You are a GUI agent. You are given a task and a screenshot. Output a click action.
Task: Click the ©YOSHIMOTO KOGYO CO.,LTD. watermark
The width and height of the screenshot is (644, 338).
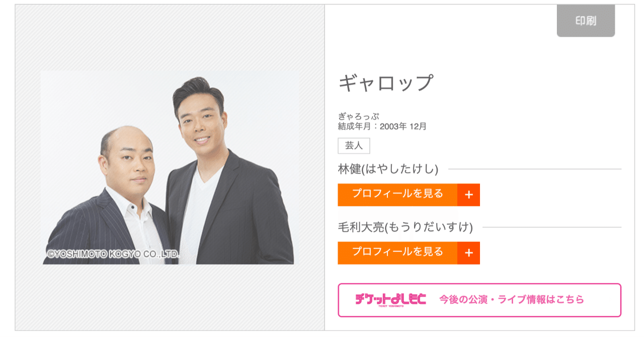113,255
